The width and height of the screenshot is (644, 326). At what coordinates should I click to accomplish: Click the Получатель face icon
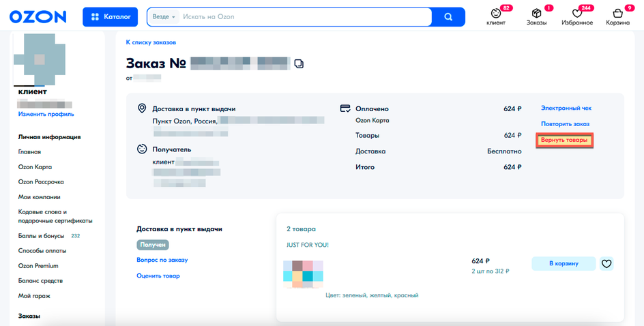click(142, 149)
